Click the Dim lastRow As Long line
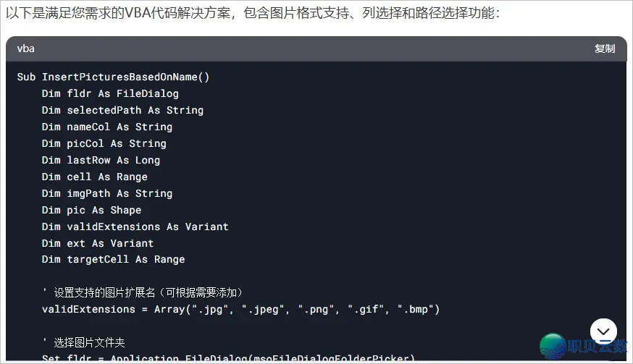Viewport: 633px width, 364px height. (x=101, y=160)
